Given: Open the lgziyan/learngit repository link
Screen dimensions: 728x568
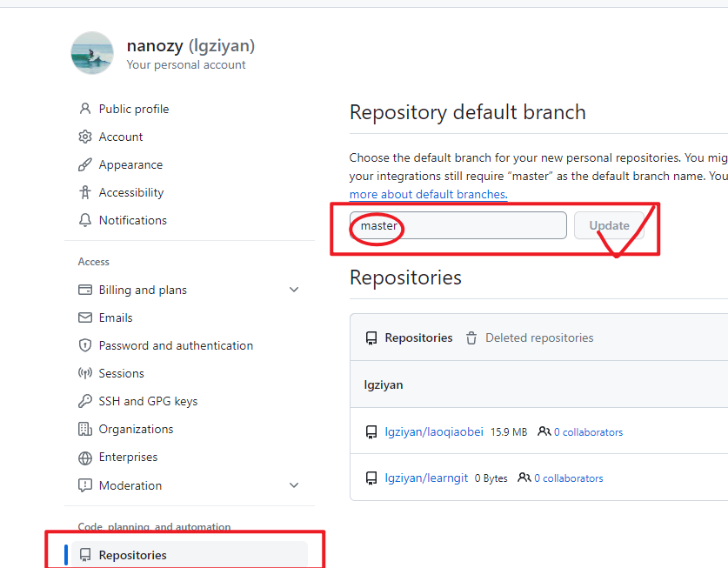Looking at the screenshot, I should 426,478.
